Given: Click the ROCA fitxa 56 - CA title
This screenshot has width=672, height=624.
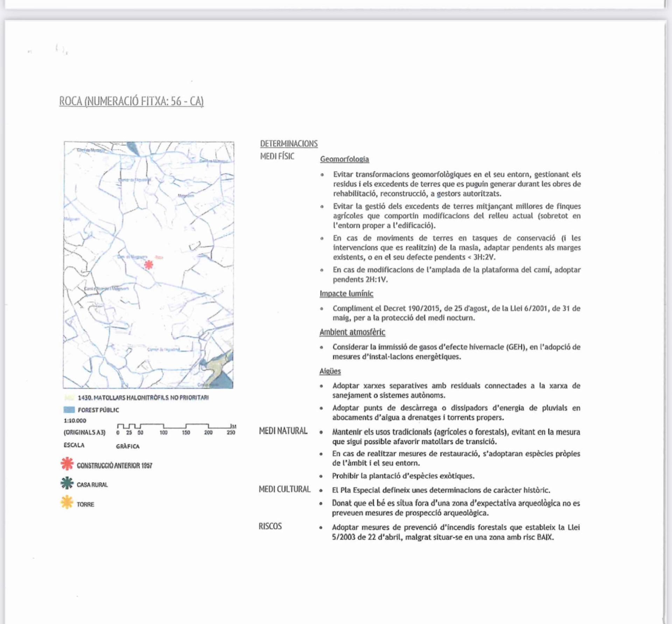Looking at the screenshot, I should 131,101.
